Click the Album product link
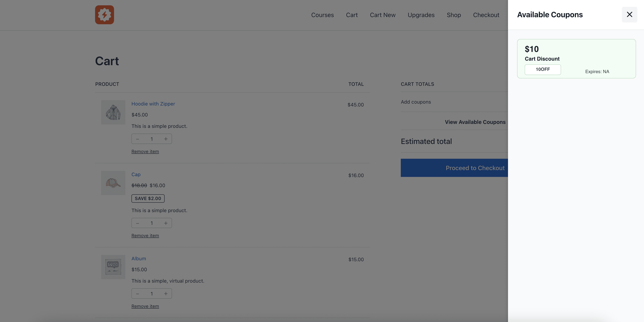Viewport: 644px width, 322px height. [x=138, y=259]
